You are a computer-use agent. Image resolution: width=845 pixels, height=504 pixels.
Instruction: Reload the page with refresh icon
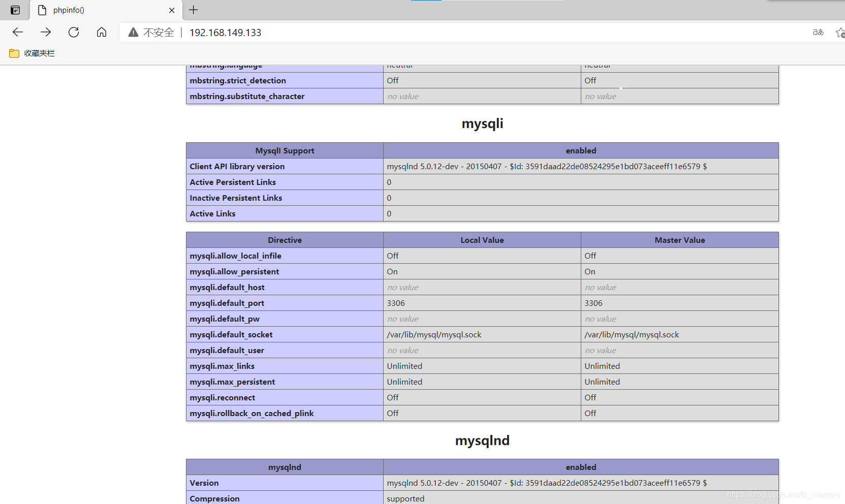click(74, 33)
